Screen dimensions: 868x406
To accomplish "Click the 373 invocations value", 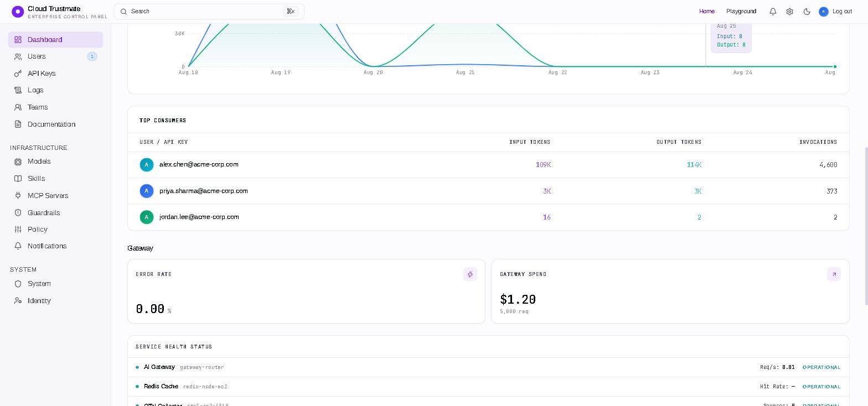I will click(x=832, y=191).
